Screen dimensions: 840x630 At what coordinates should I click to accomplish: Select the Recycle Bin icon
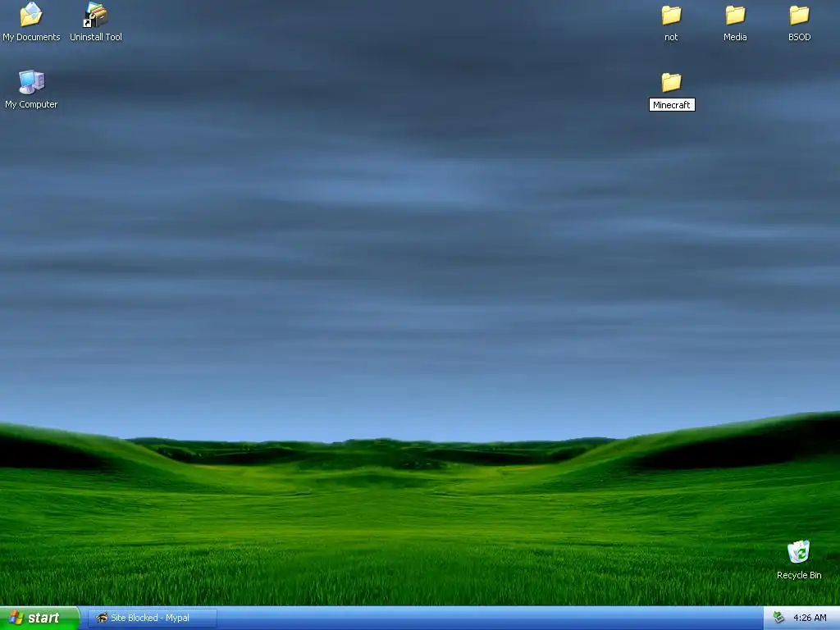pyautogui.click(x=799, y=552)
